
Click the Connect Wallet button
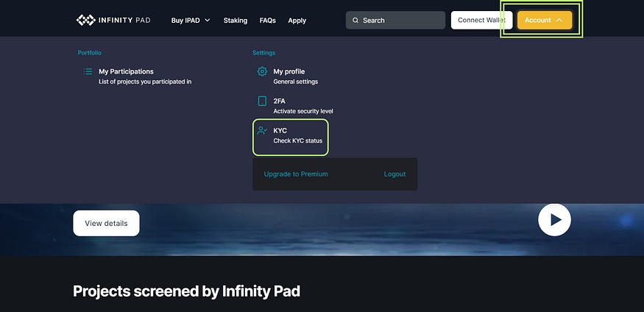[x=481, y=21]
